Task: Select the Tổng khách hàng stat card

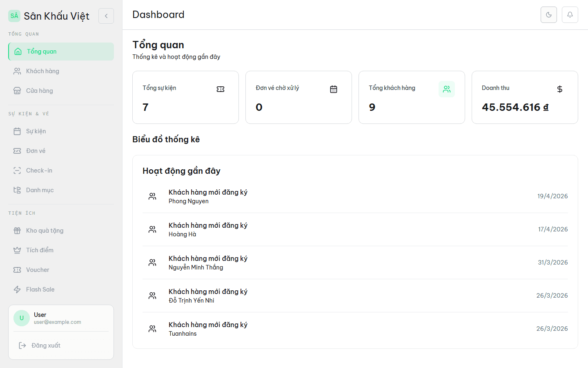Action: tap(412, 97)
